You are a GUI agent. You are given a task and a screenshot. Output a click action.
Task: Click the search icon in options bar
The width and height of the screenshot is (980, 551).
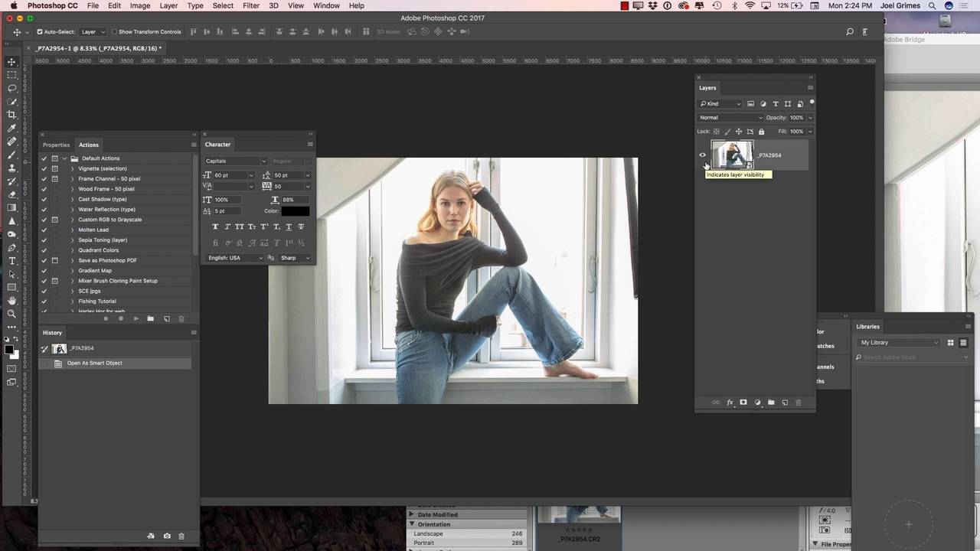849,32
